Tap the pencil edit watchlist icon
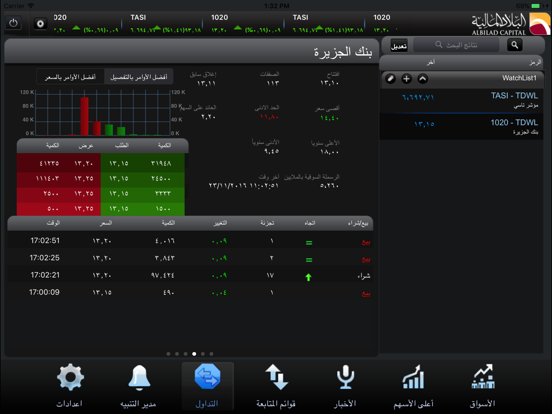This screenshot has width=552, height=414. pyautogui.click(x=390, y=79)
